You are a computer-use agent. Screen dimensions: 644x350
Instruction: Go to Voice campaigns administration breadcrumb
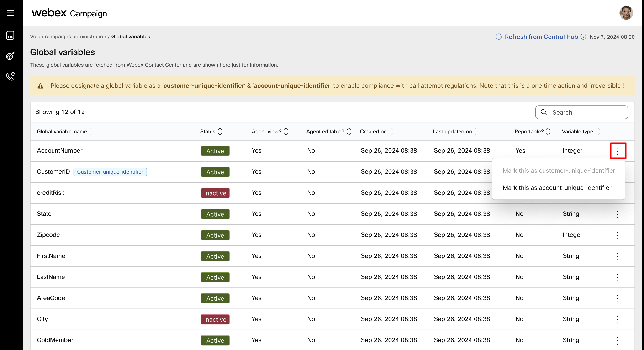point(68,37)
